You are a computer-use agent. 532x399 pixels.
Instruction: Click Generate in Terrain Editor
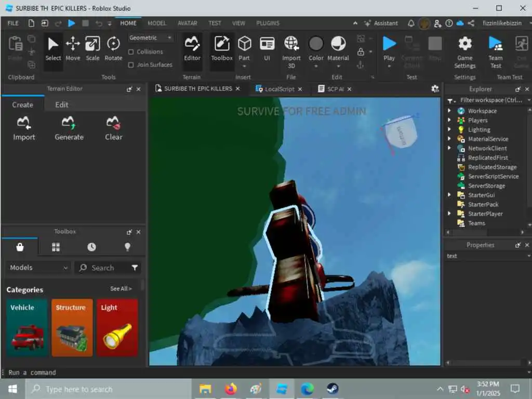coord(69,128)
